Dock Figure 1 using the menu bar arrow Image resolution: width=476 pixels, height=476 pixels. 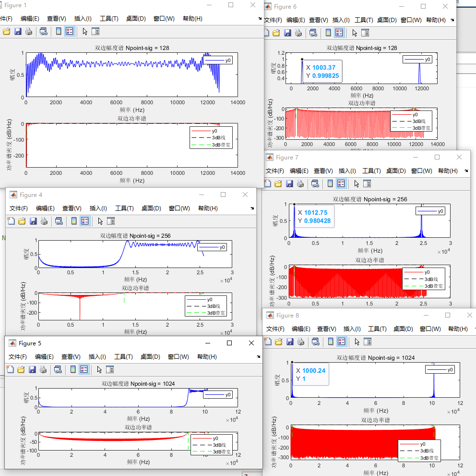(x=260, y=19)
